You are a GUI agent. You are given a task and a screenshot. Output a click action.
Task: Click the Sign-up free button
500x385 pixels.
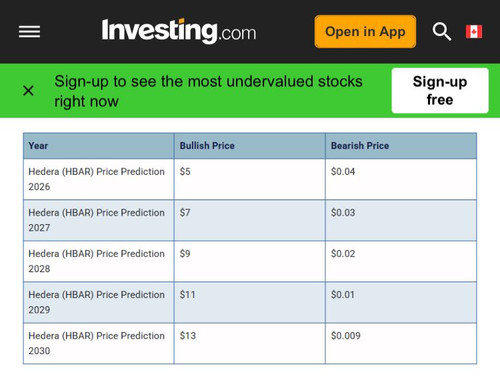(x=440, y=91)
